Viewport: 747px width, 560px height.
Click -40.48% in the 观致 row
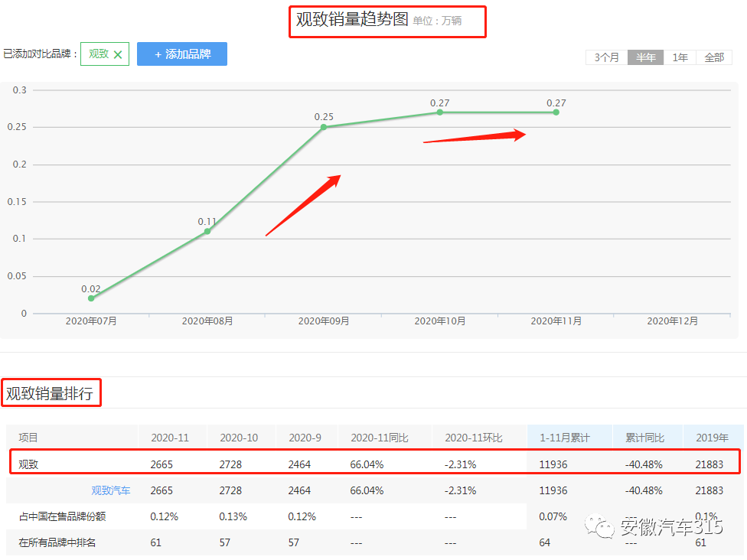pos(644,464)
